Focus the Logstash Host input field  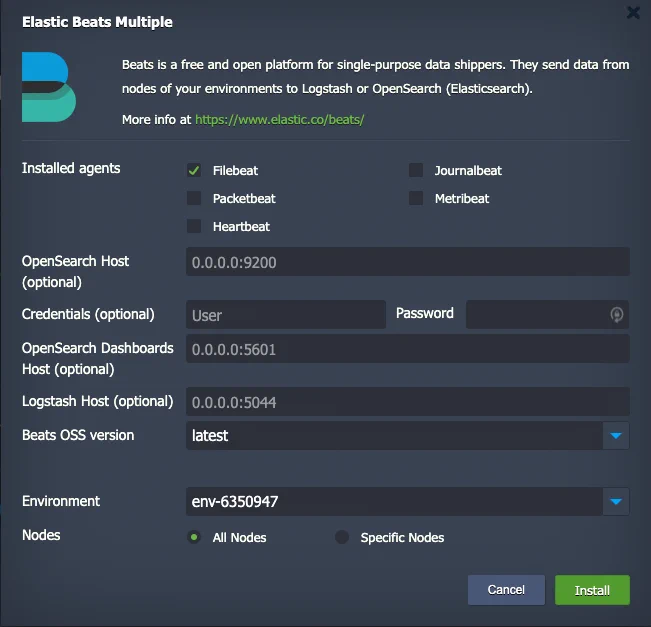coord(408,402)
